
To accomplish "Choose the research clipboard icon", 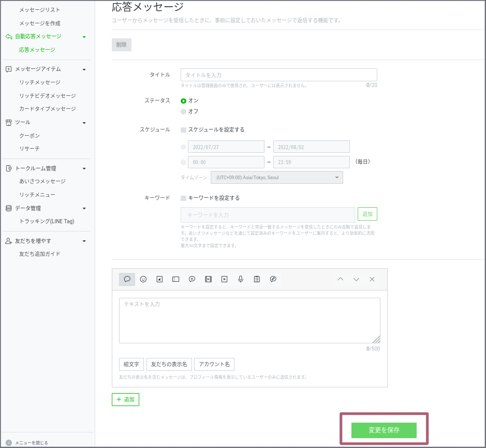I will 257,279.
